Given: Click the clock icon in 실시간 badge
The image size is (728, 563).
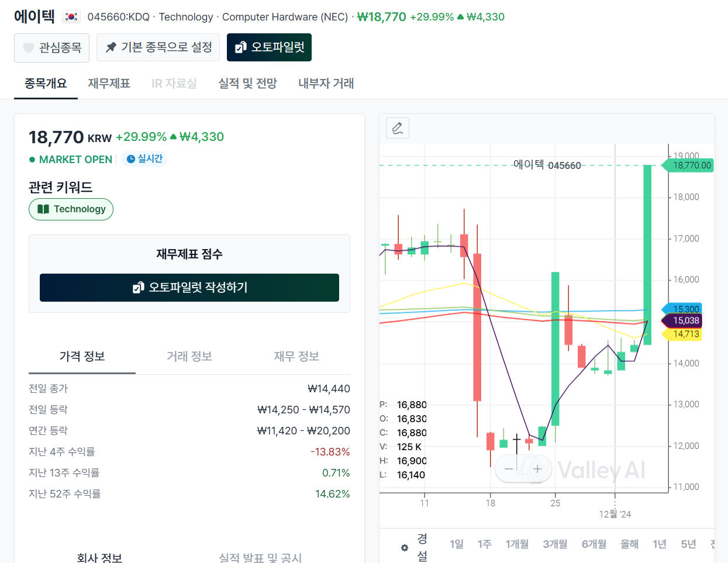Looking at the screenshot, I should point(131,159).
